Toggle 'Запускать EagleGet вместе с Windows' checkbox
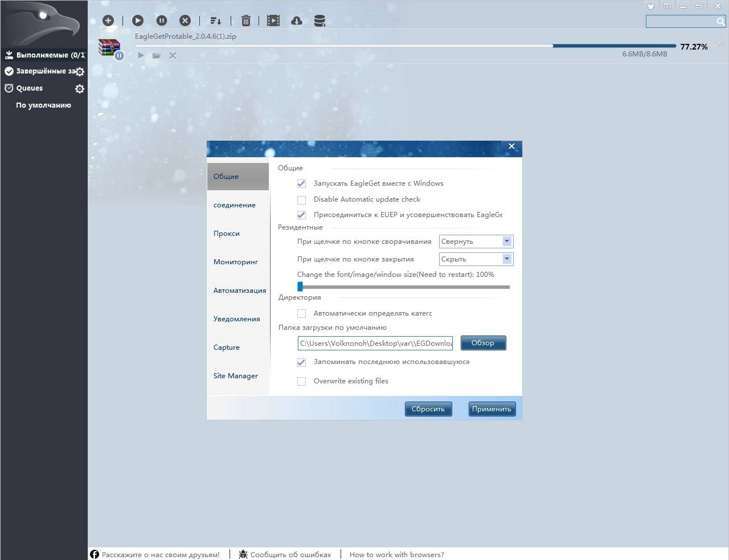Screen dimensions: 729x560 coord(301,183)
